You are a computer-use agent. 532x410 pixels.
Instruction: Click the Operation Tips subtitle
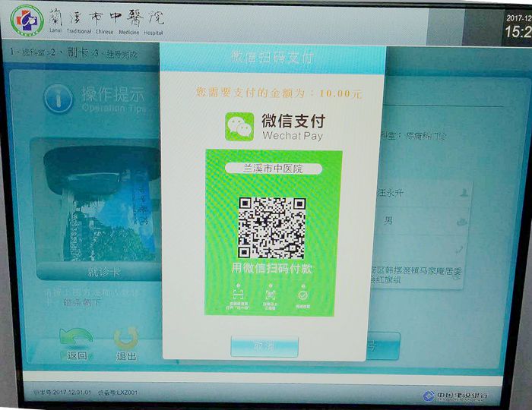tap(114, 109)
